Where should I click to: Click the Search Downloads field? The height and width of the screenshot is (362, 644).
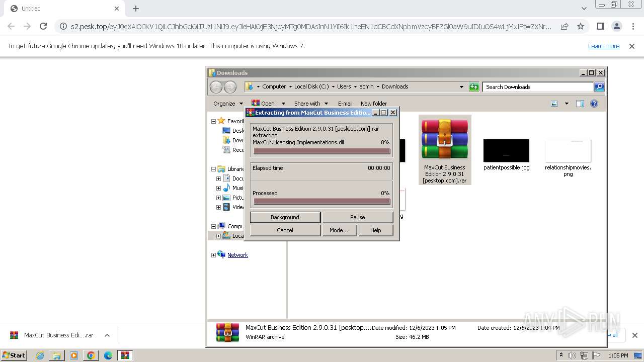538,87
